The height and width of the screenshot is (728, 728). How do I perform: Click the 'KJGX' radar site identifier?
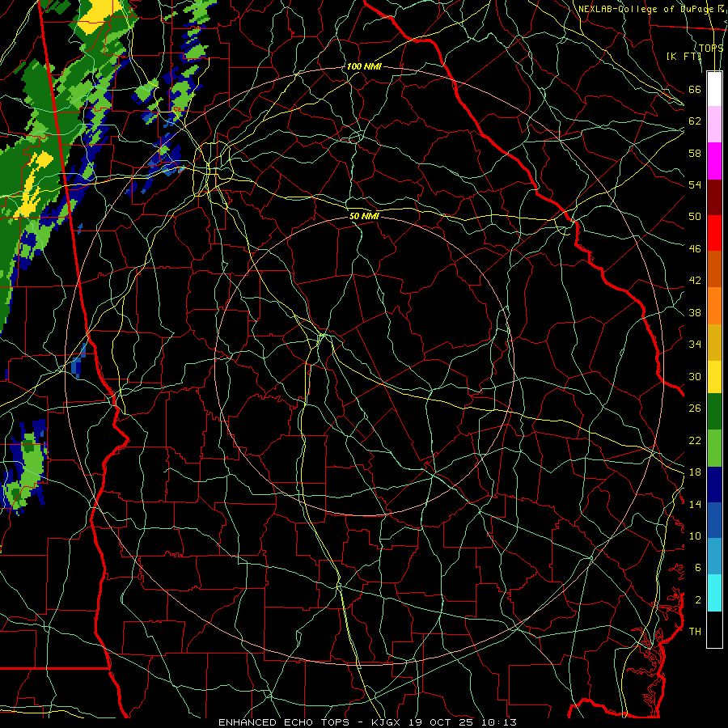[x=385, y=722]
